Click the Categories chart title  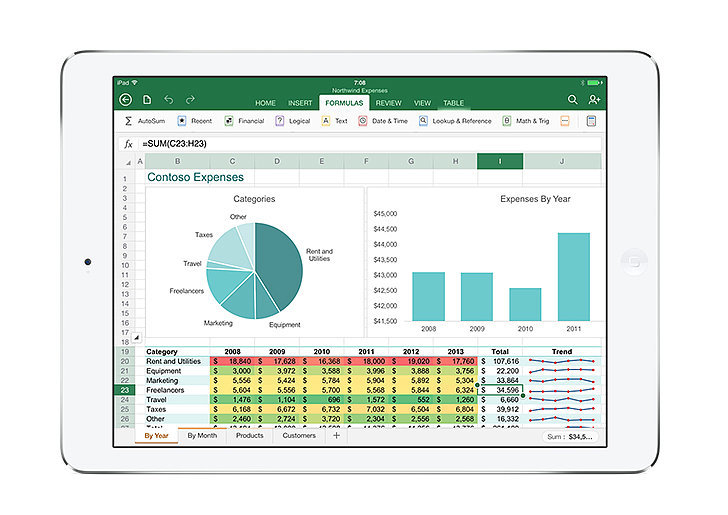[254, 199]
